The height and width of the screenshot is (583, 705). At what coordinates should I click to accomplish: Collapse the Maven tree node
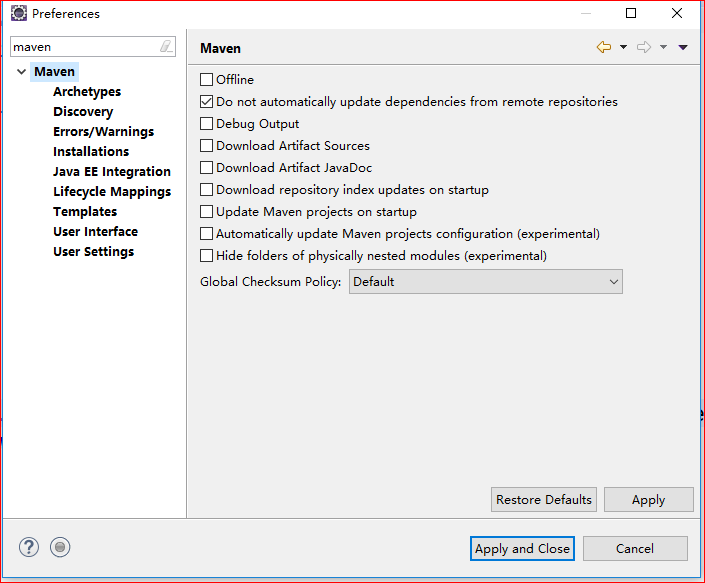tap(21, 71)
